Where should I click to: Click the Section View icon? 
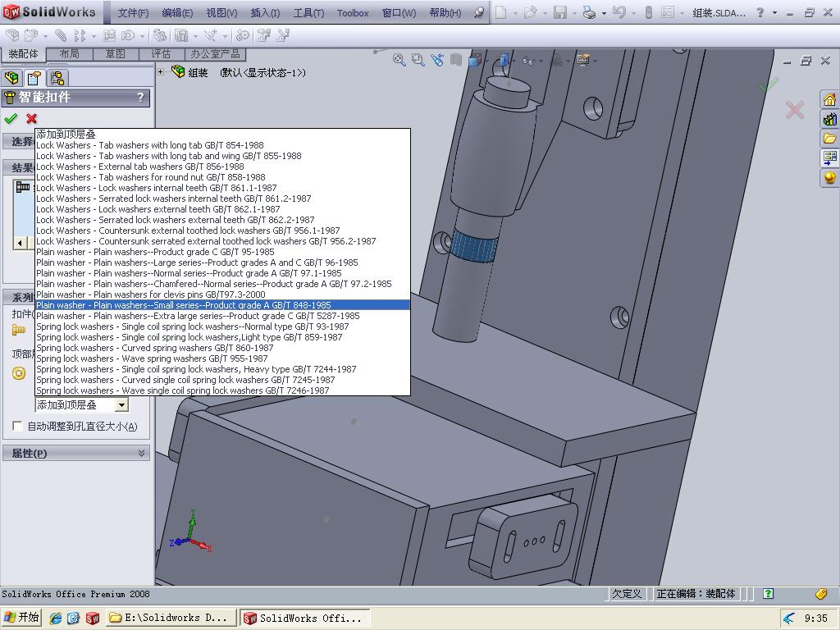(456, 59)
